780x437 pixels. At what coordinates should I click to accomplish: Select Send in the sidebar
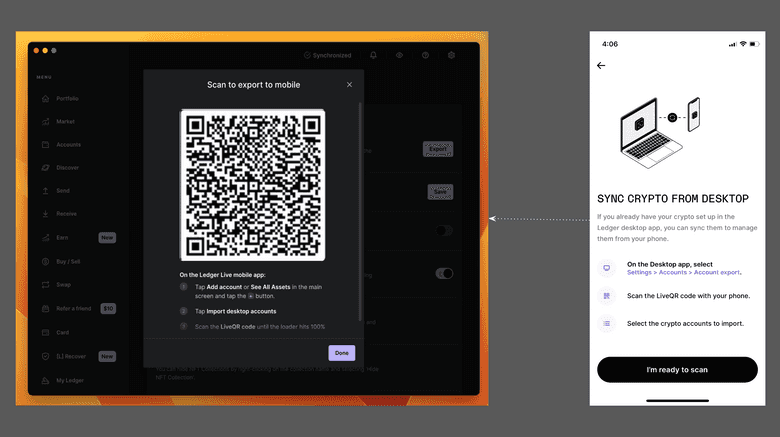click(62, 190)
